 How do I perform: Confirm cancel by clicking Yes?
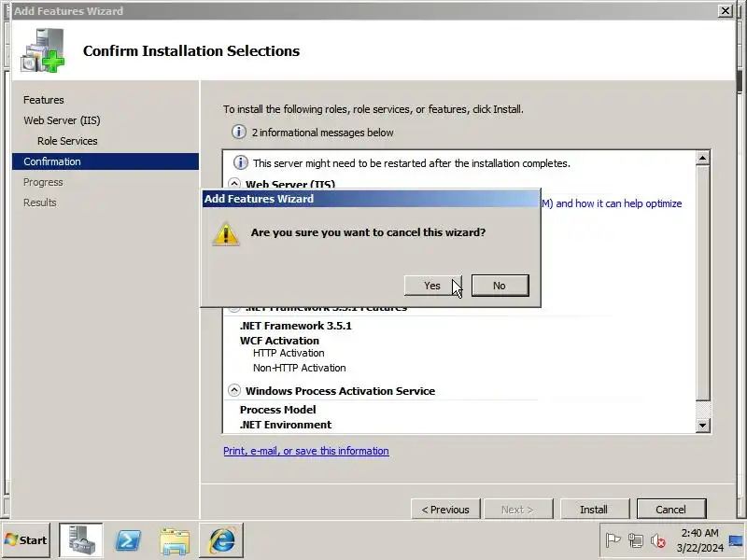[x=432, y=286]
